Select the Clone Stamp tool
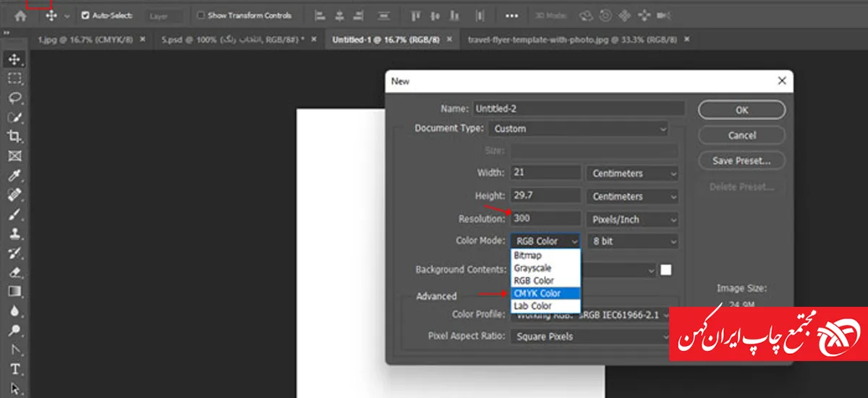The image size is (868, 398). coord(14,234)
